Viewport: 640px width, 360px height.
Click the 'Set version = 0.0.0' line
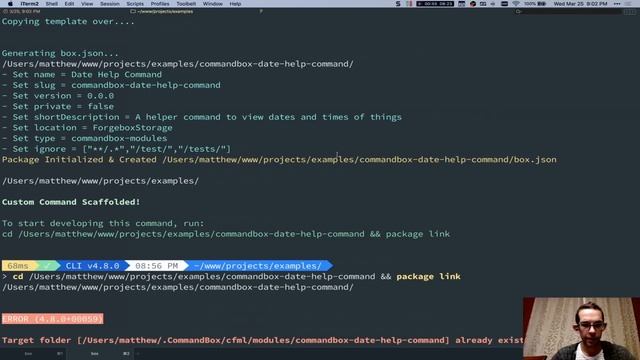click(58, 96)
